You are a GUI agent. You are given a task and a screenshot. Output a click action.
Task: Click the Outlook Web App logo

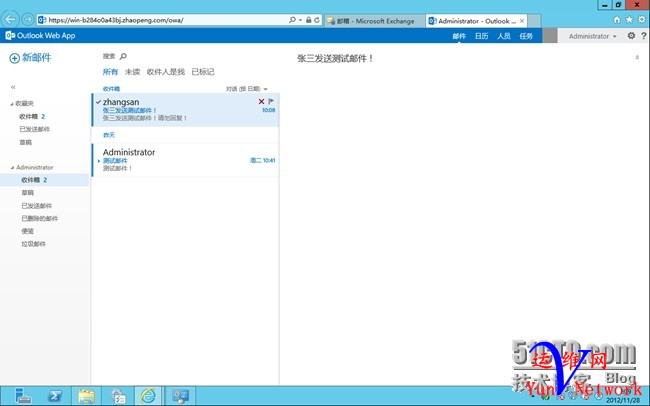click(x=40, y=36)
